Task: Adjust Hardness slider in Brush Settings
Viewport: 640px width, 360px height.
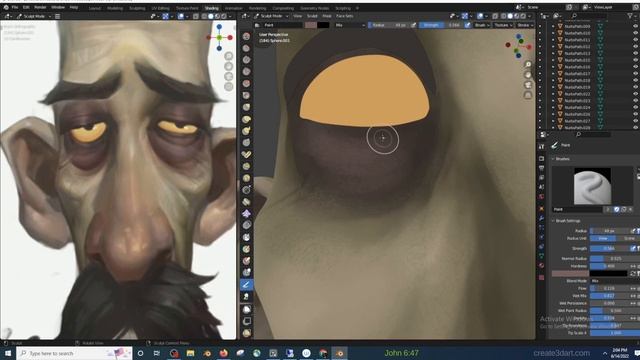Action: (x=610, y=266)
